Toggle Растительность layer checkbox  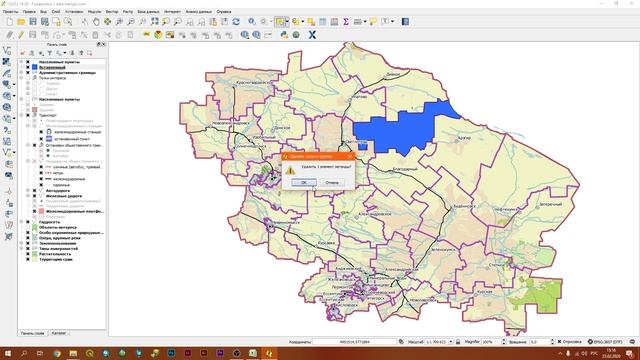click(28, 254)
